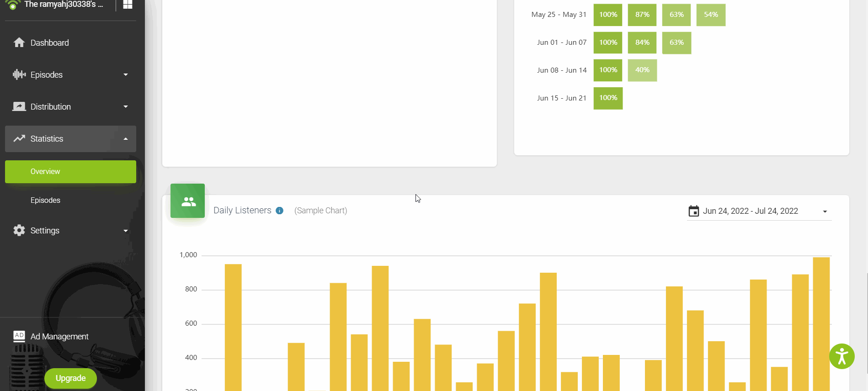This screenshot has height=391, width=868.
Task: Select Episodes submenu under Statistics
Action: pos(45,200)
